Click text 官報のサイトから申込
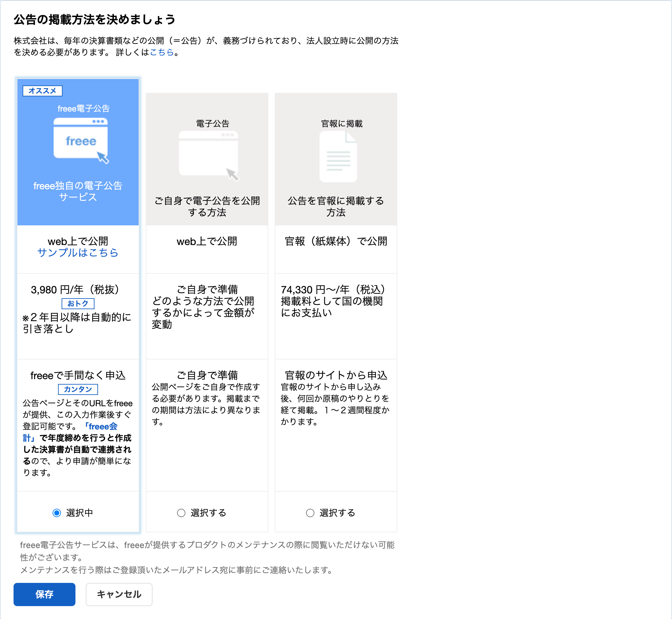 [336, 375]
